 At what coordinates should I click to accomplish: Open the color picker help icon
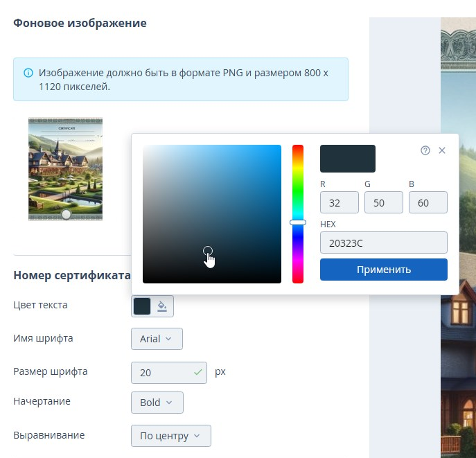425,150
